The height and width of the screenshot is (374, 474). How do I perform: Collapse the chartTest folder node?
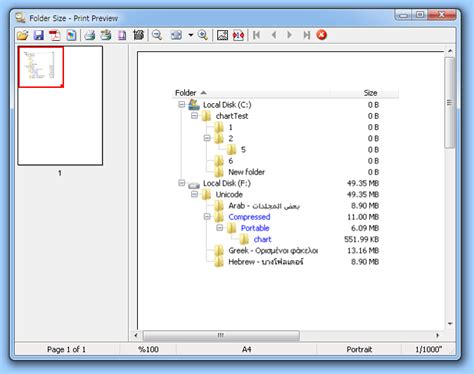tap(194, 116)
